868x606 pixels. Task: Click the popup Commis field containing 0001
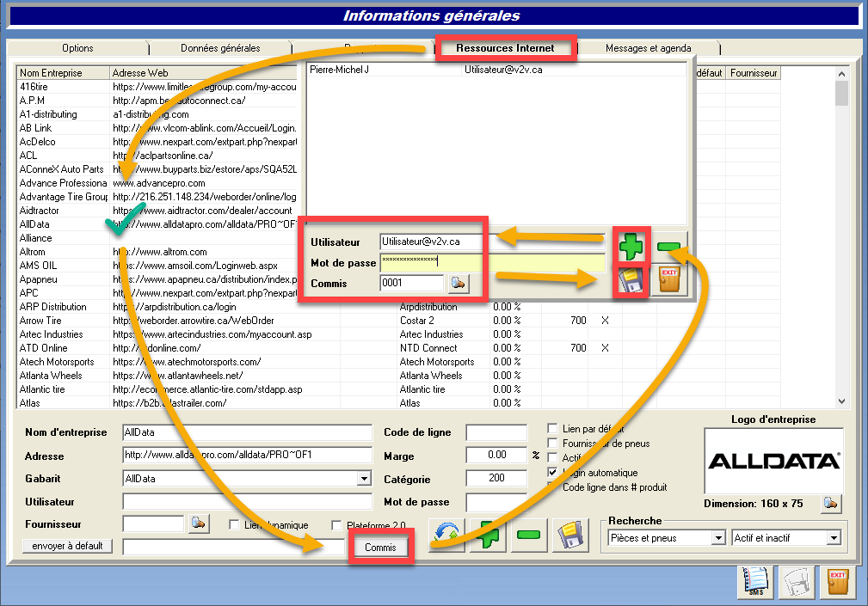412,283
